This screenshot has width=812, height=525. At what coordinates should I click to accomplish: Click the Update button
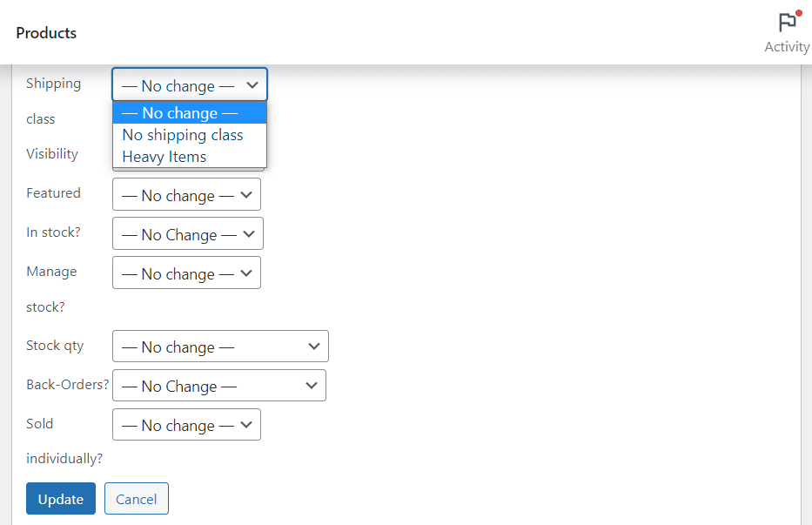click(x=60, y=498)
